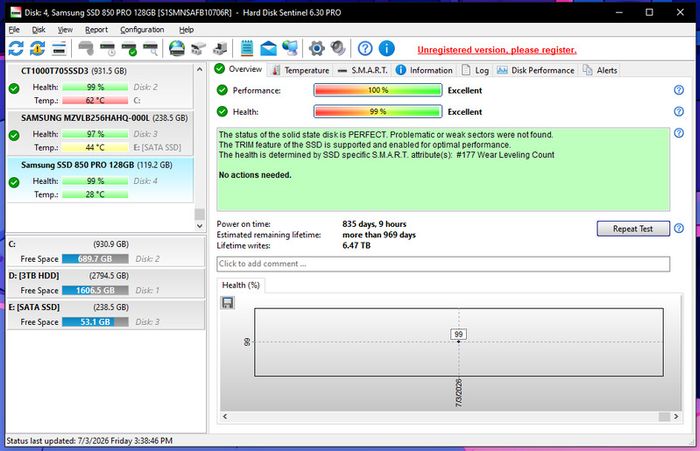Click the globe-over-disk toolbar icon
Viewport: 700px width, 451px height.
[177, 48]
